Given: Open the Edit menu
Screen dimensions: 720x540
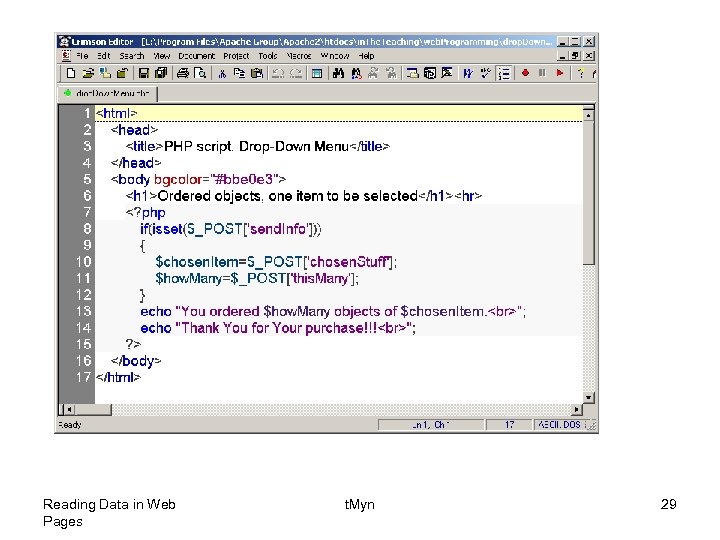Looking at the screenshot, I should tap(104, 56).
